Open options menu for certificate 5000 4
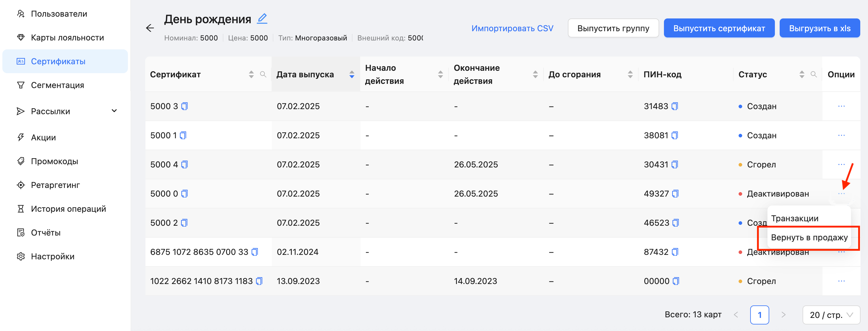Image resolution: width=868 pixels, height=331 pixels. point(841,165)
